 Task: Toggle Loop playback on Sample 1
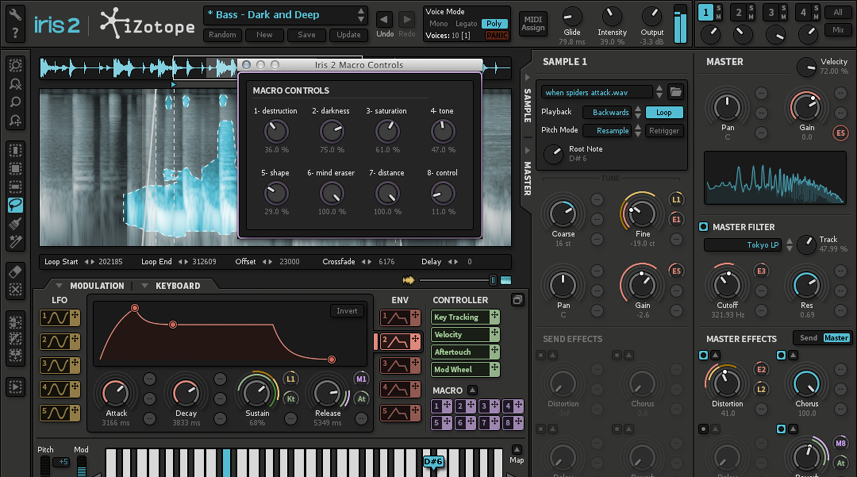pyautogui.click(x=664, y=112)
